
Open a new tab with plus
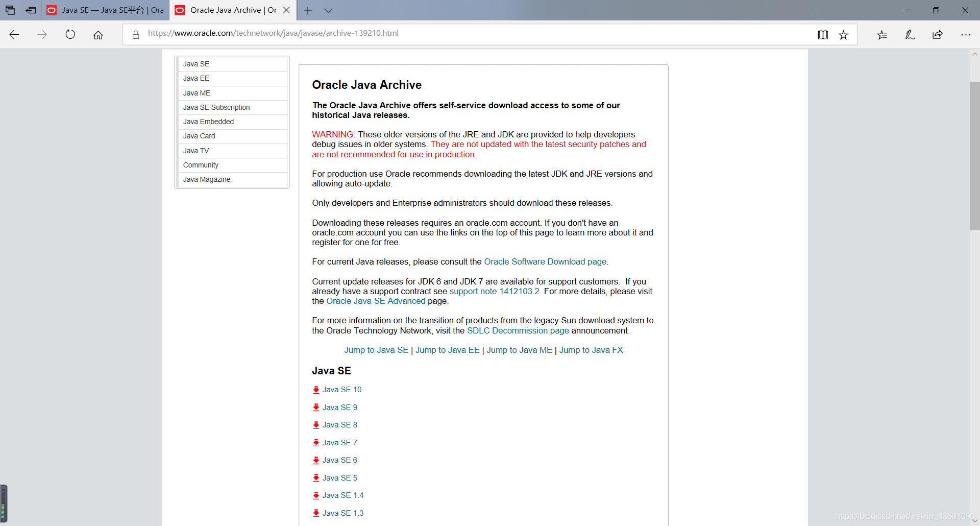click(x=308, y=10)
